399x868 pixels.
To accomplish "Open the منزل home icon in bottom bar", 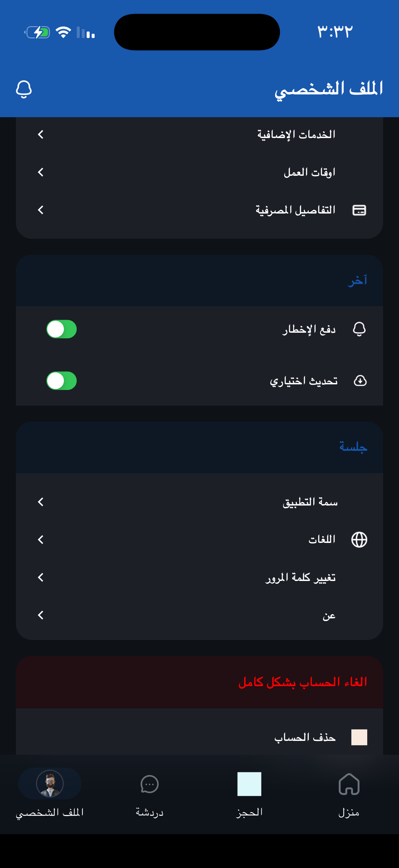I will click(x=349, y=785).
